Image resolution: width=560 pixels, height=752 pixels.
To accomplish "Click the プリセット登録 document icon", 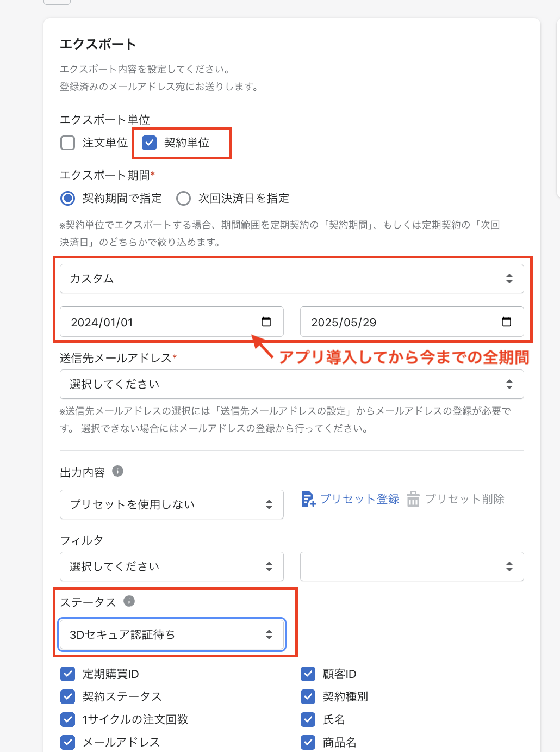I will tap(308, 499).
